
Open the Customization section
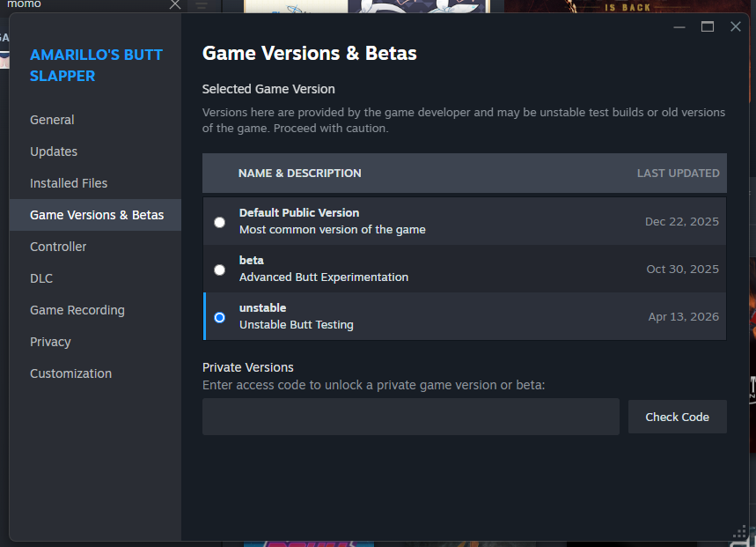pos(70,373)
